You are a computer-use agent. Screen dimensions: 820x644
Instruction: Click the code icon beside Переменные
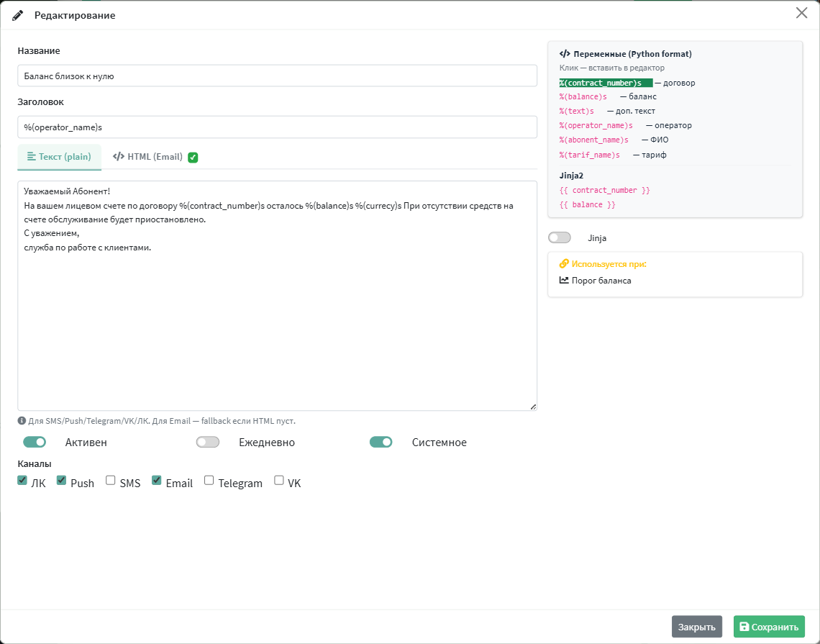[x=565, y=54]
